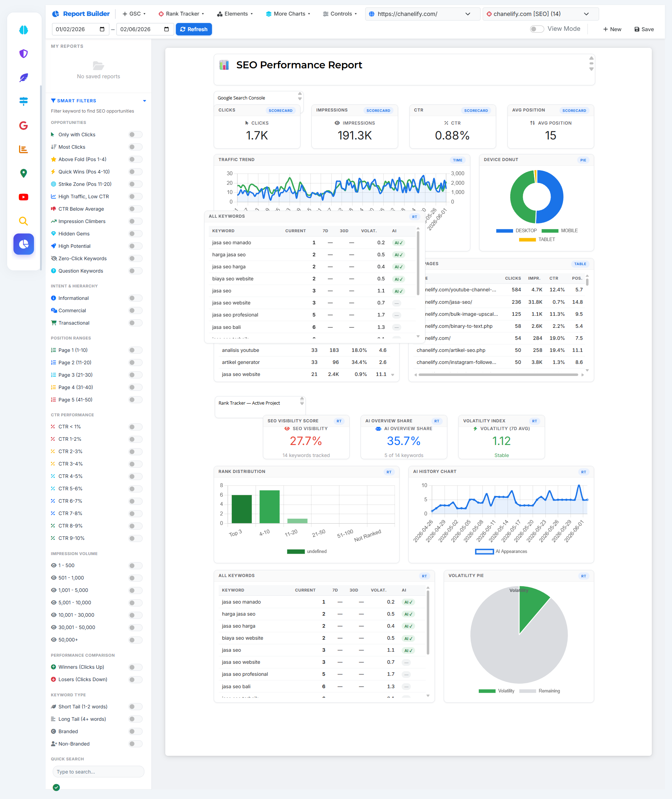Click the SEO Performance Report chart emoji
This screenshot has height=799, width=672.
[224, 65]
